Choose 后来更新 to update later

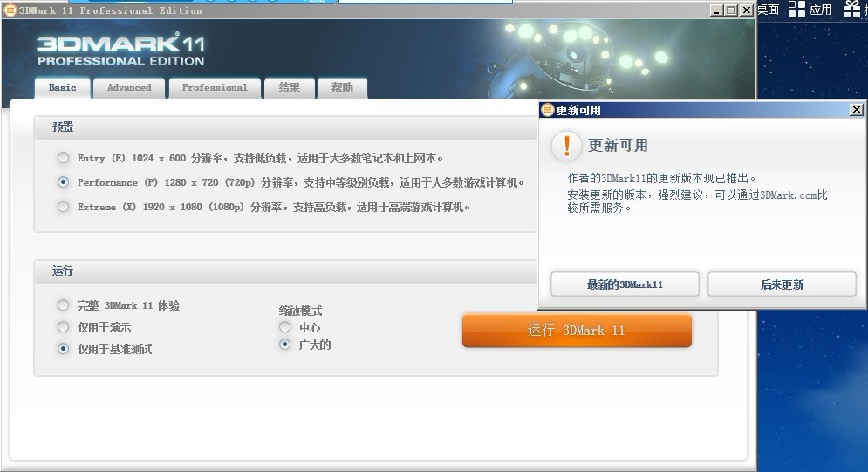(x=782, y=284)
